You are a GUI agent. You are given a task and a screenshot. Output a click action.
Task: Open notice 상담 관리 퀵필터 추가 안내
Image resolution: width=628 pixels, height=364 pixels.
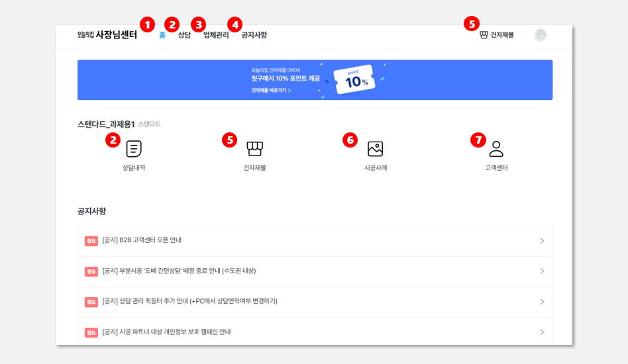click(315, 302)
